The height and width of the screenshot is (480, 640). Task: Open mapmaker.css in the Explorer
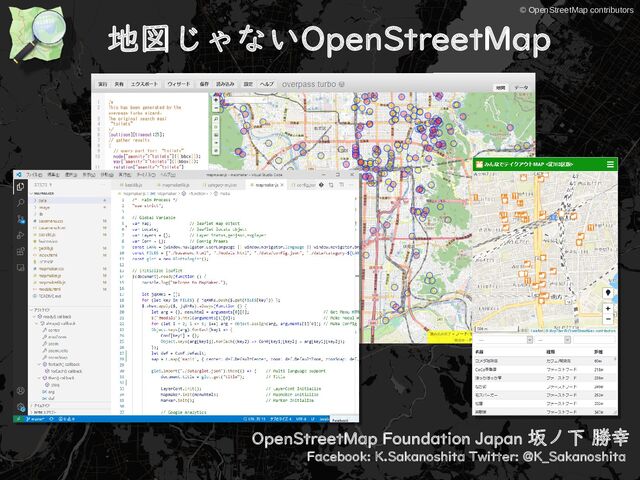69,269
